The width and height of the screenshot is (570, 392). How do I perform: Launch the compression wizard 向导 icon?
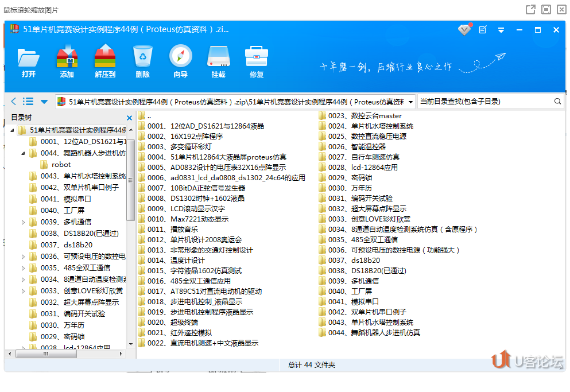(180, 61)
